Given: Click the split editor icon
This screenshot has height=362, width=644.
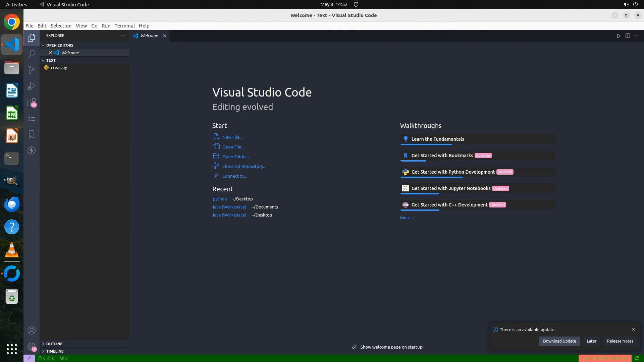Looking at the screenshot, I should tap(628, 36).
